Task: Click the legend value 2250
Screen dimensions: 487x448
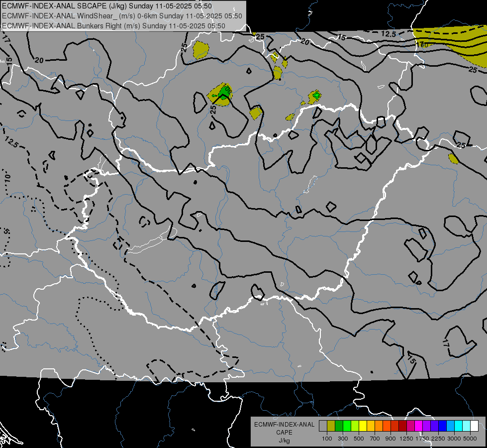Action: (x=438, y=439)
